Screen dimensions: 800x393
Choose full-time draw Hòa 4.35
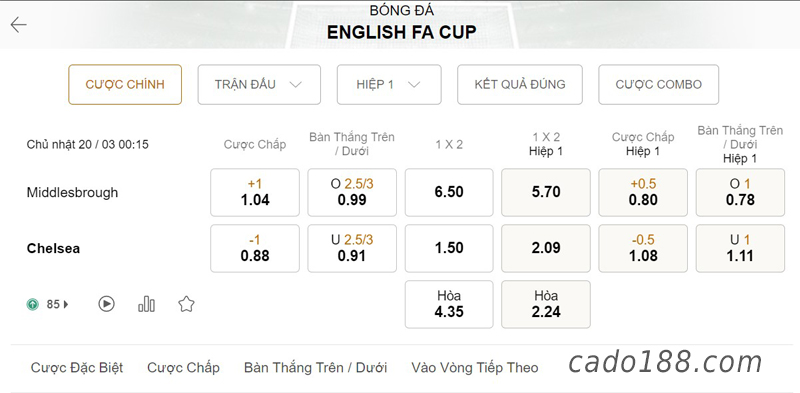[449, 304]
